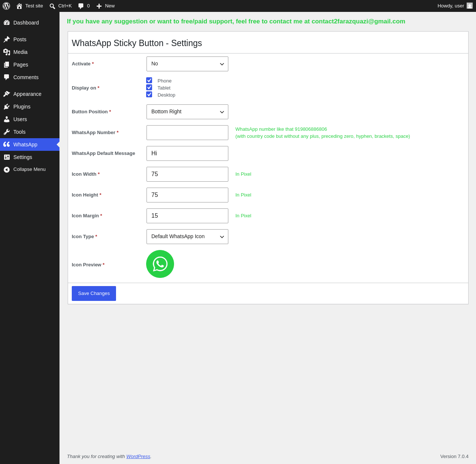The image size is (476, 464).
Task: Follow the WordPress footer link
Action: pyautogui.click(x=138, y=457)
